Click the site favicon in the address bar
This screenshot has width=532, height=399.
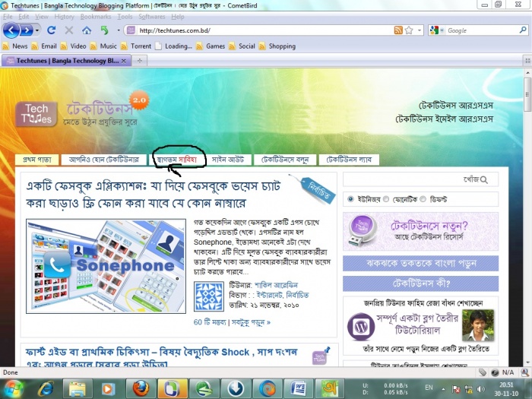point(131,30)
